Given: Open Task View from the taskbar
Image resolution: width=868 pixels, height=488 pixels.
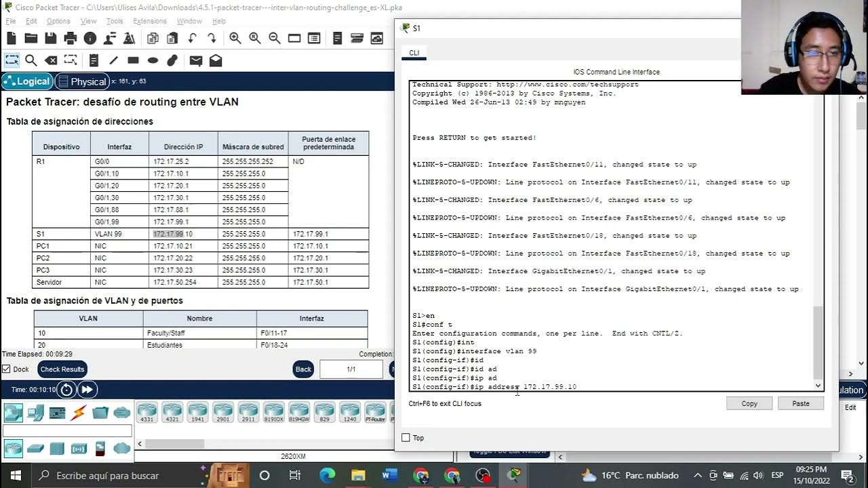Looking at the screenshot, I should [295, 475].
